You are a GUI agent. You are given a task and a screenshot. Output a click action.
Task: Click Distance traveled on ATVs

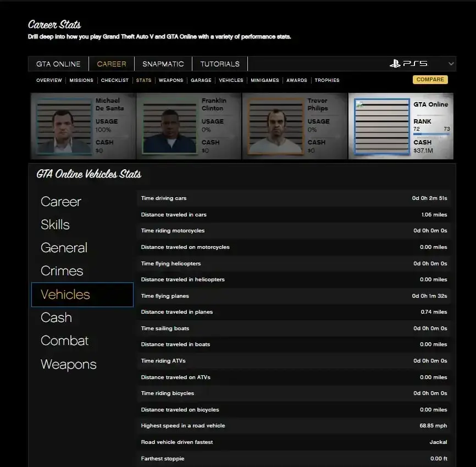[x=176, y=377]
